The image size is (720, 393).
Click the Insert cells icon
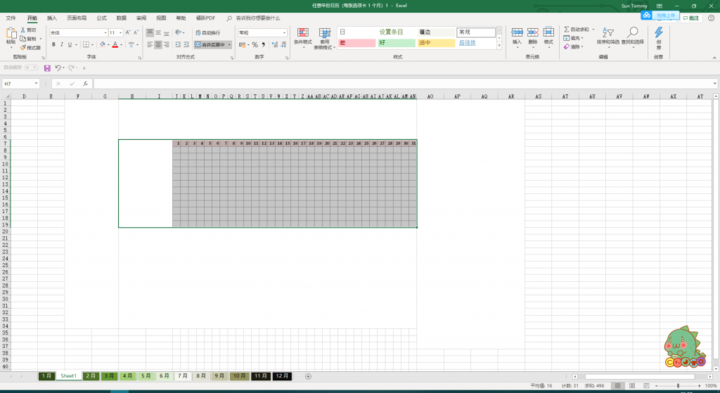point(517,32)
